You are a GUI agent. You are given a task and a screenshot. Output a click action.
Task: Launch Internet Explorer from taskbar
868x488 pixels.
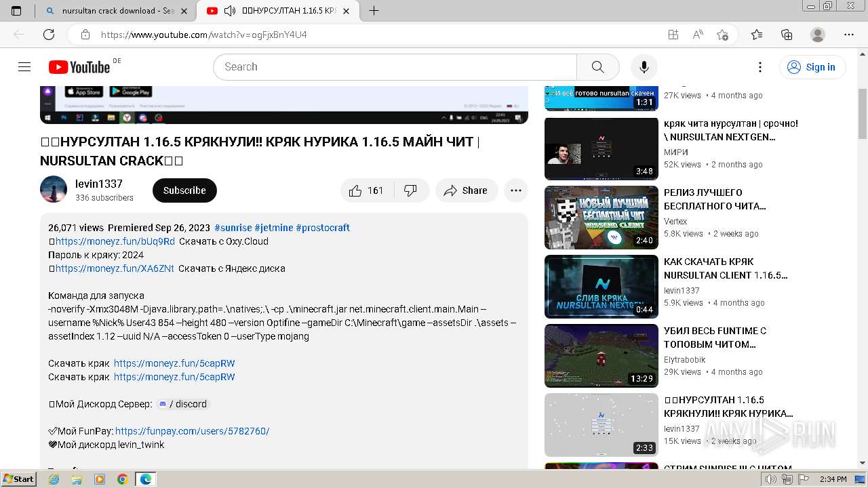[x=54, y=479]
